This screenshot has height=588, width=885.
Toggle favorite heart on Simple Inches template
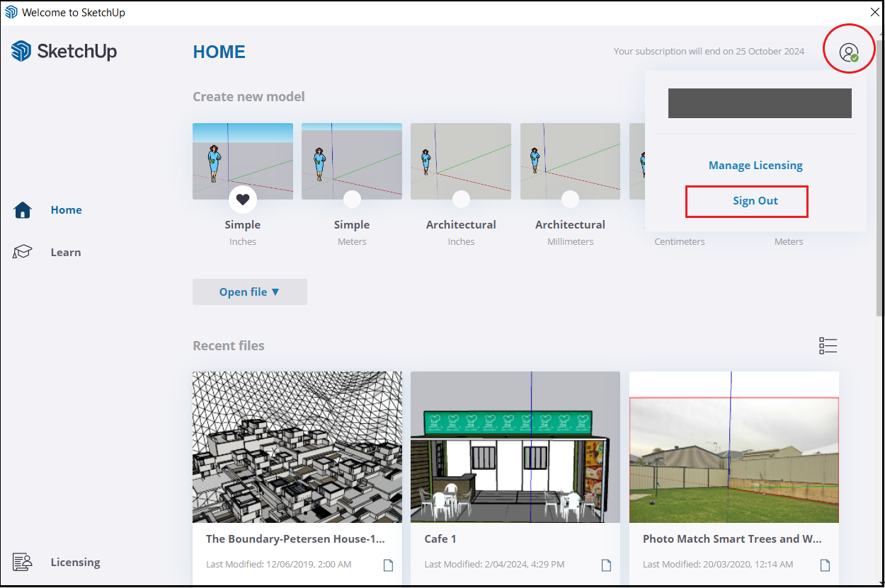[x=243, y=200]
